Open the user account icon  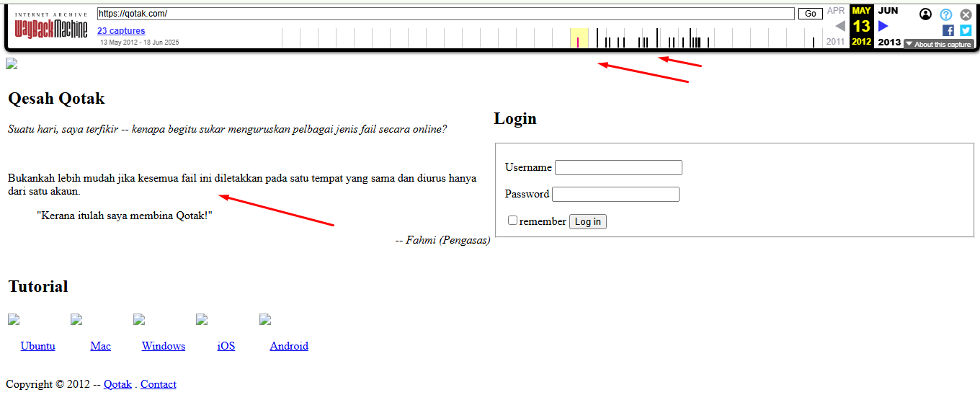point(926,14)
